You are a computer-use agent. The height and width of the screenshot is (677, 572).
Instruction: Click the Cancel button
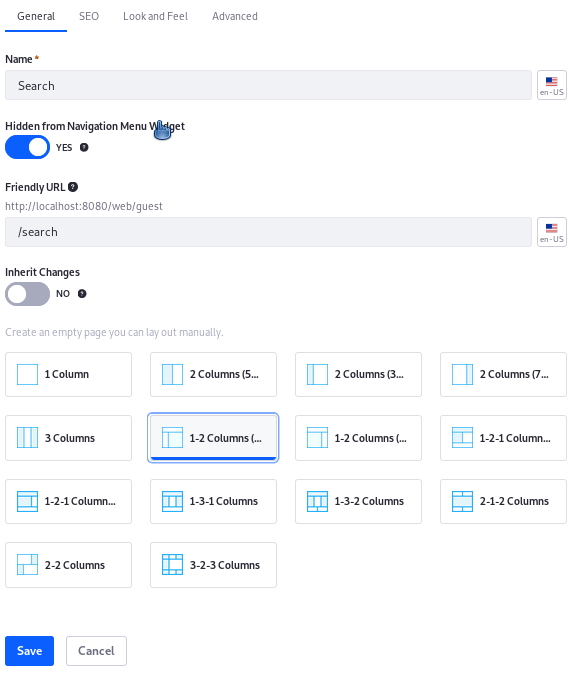(96, 651)
